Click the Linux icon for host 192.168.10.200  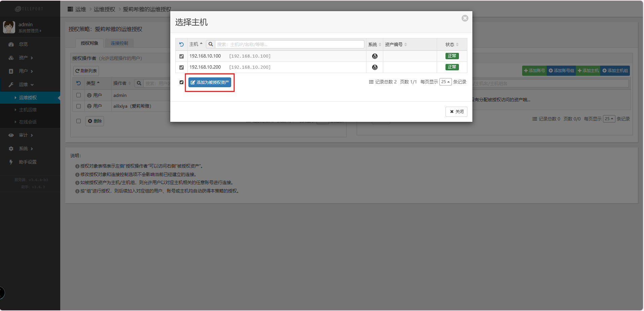click(x=374, y=67)
